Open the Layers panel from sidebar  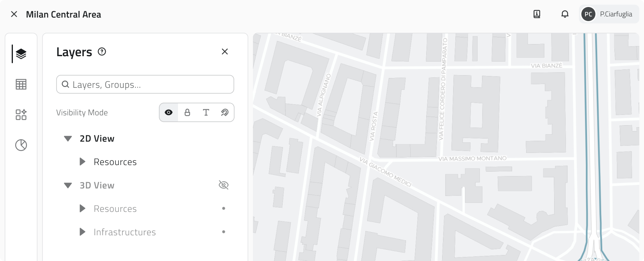(x=21, y=54)
